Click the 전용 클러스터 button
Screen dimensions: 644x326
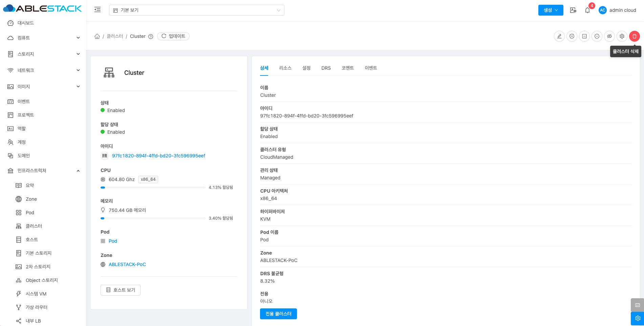(278, 314)
